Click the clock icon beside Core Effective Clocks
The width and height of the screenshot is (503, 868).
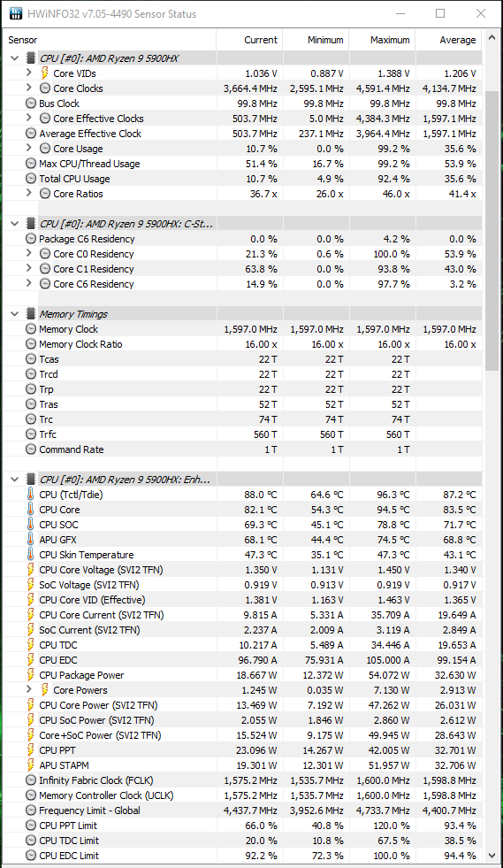click(45, 119)
